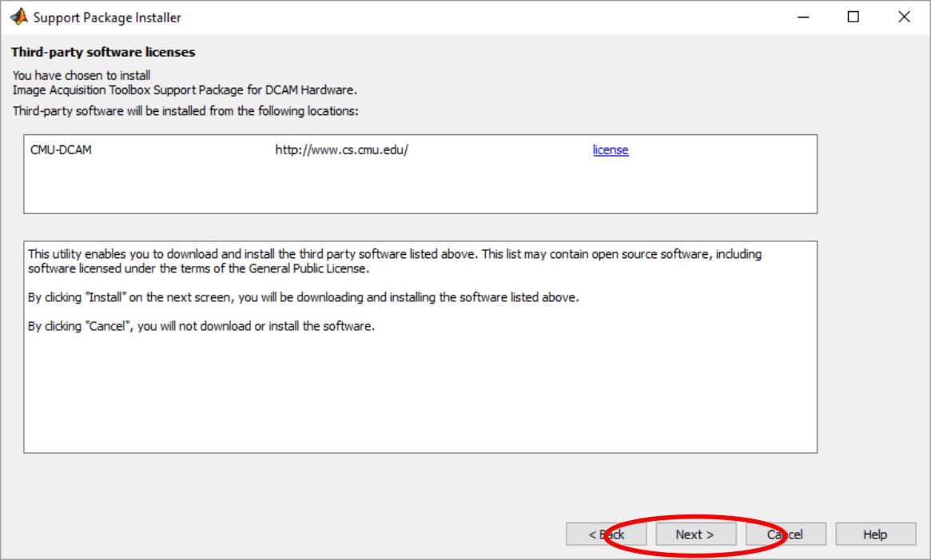
Task: Open the CMU-DCAM license link
Action: 611,150
